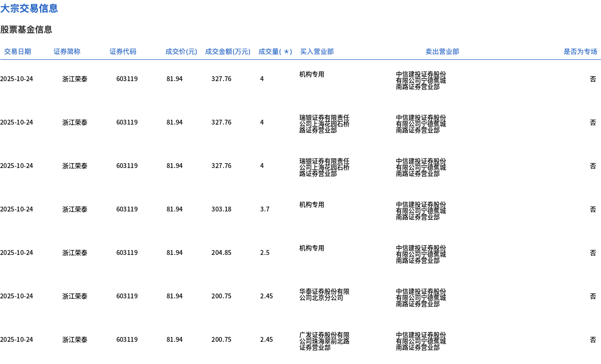Click 浙江荣泰 in the 303.18 row
The image size is (601, 364).
tap(75, 210)
